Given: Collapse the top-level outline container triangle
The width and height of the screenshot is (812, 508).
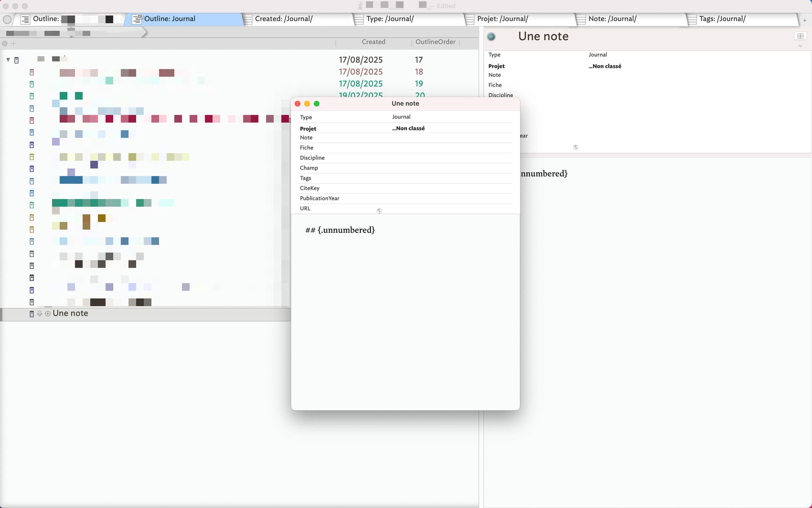Looking at the screenshot, I should [x=8, y=60].
